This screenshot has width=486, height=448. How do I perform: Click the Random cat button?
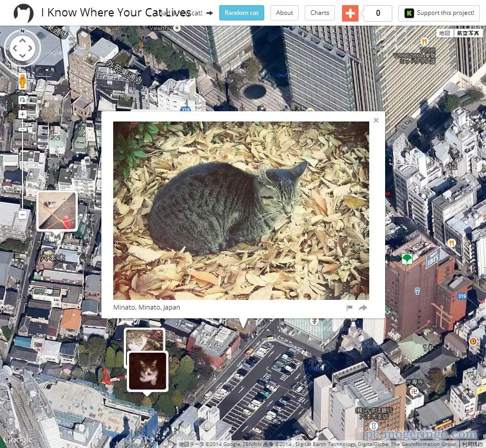point(241,12)
